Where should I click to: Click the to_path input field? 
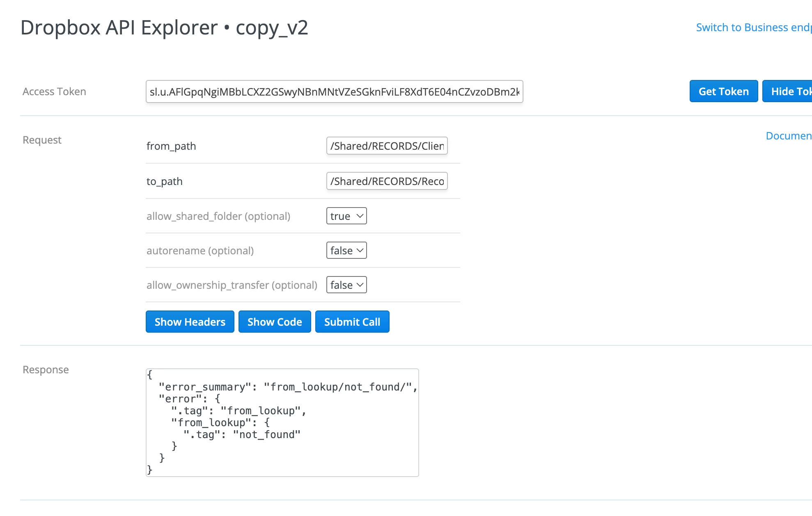[x=387, y=181]
